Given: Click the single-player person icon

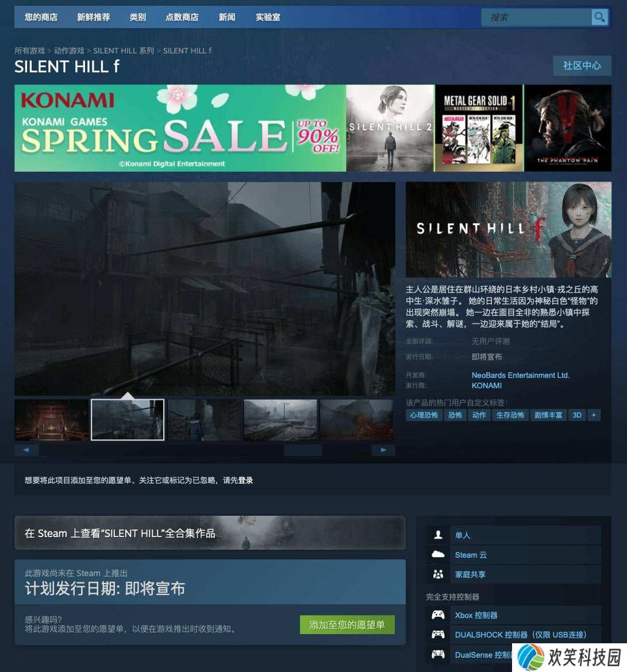Looking at the screenshot, I should pos(438,535).
